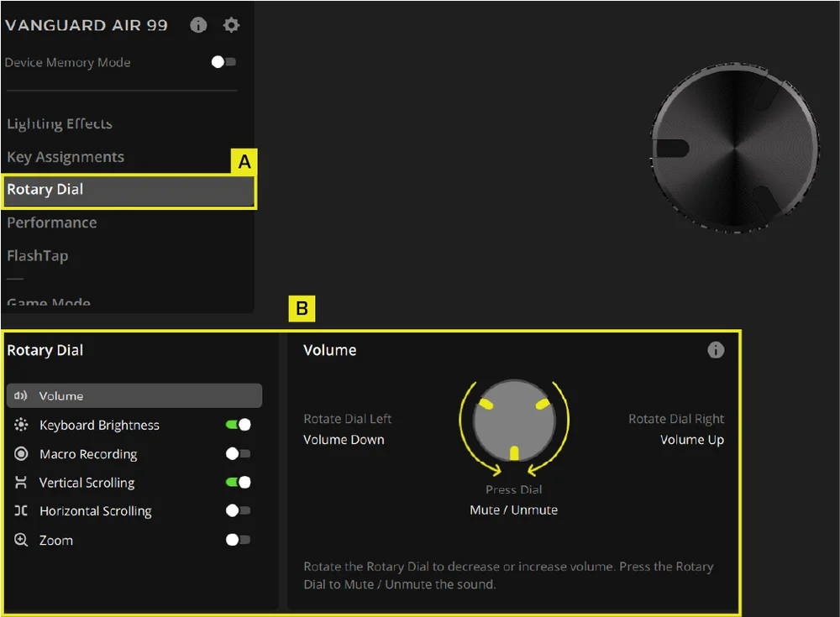Go to Key Assignments section
840x617 pixels.
[x=66, y=157]
